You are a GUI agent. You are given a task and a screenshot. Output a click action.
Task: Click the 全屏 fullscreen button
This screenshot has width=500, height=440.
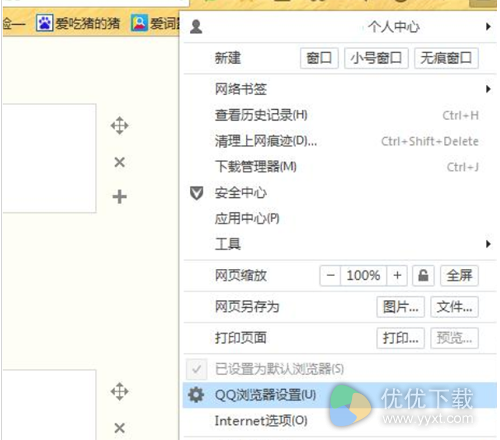pos(459,276)
